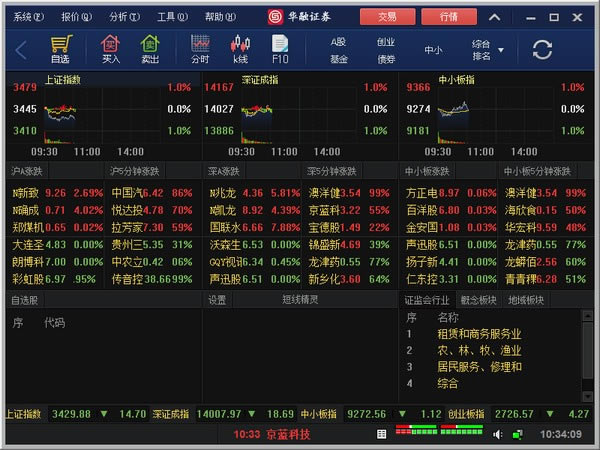Click the 买入 buy icon

110,49
